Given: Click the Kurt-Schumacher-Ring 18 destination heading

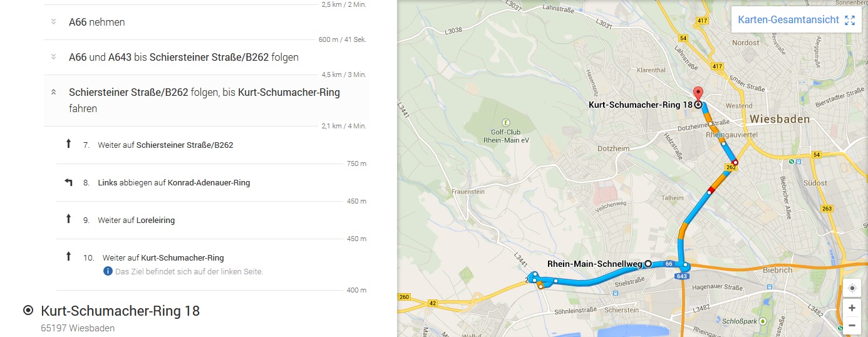Looking at the screenshot, I should (120, 311).
